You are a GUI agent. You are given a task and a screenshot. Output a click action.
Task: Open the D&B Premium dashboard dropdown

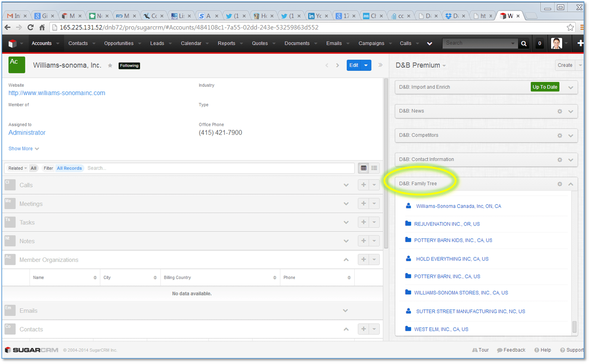point(444,66)
